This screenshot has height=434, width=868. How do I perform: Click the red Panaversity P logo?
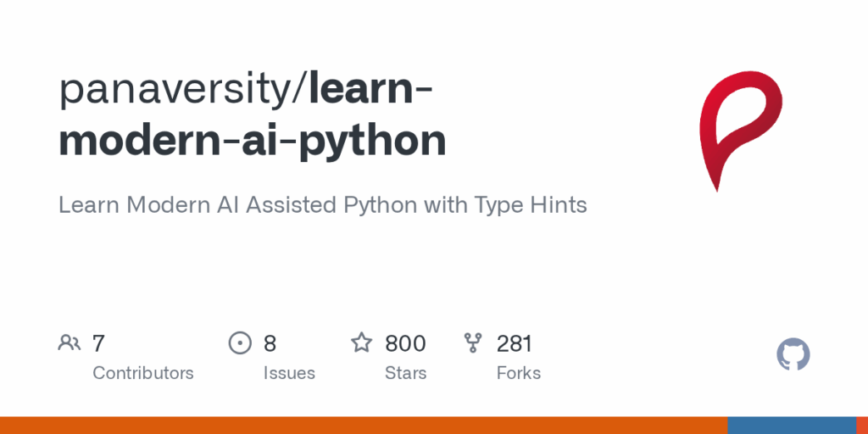740,131
